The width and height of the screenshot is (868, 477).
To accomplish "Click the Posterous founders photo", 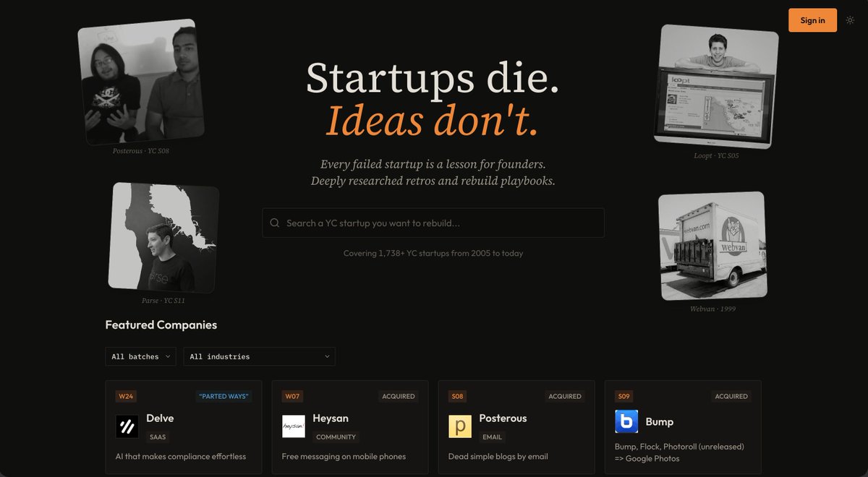I will pyautogui.click(x=141, y=82).
